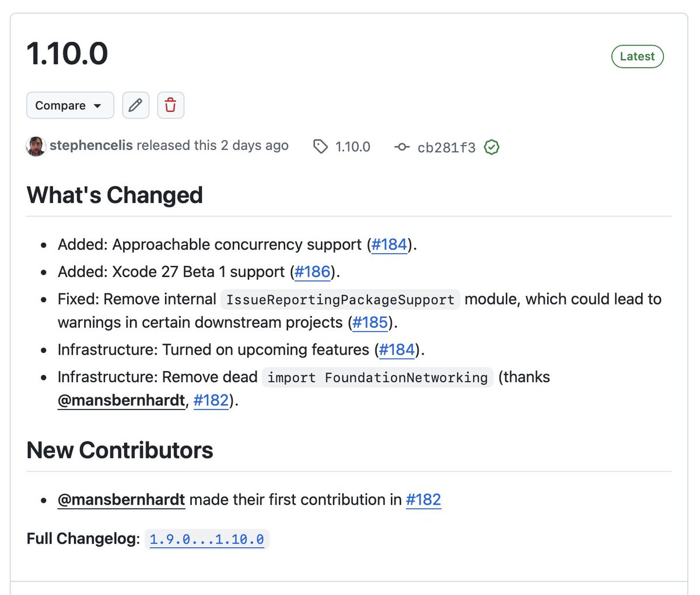Image resolution: width=700 pixels, height=595 pixels.
Task: Open the 1.10.0 tag link
Action: point(352,146)
